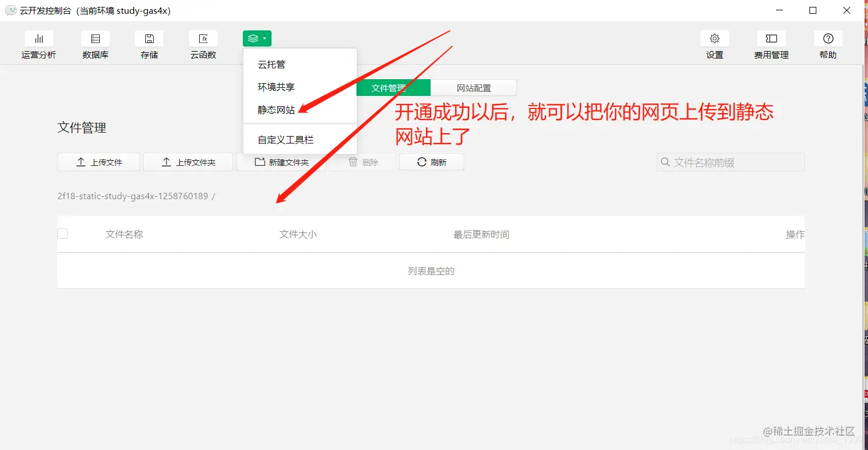Click the 文件大小 column header
The height and width of the screenshot is (450, 868).
(298, 234)
